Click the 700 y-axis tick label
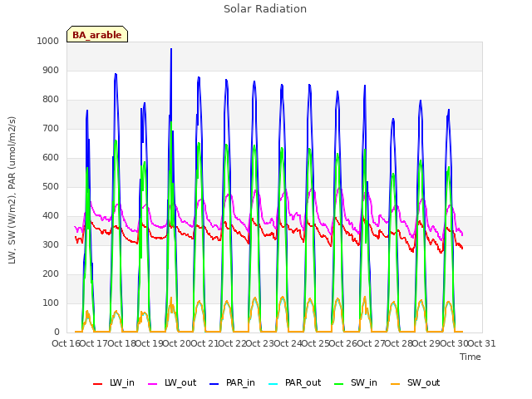The width and height of the screenshot is (532, 399). tap(51, 129)
